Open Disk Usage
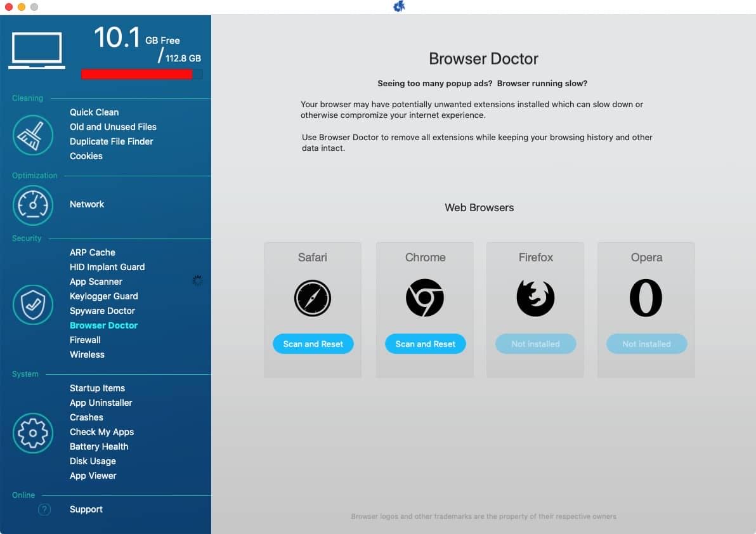Screen dimensions: 756x534 93,461
